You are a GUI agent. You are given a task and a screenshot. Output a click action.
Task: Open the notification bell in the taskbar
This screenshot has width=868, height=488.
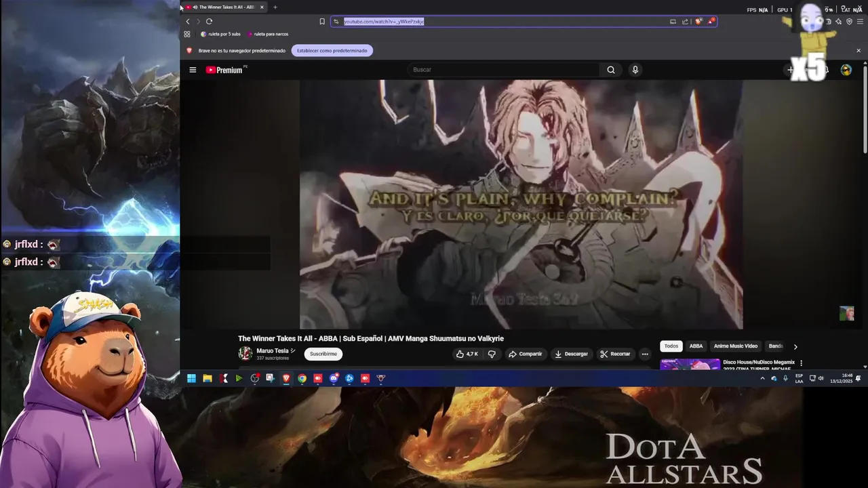click(x=858, y=378)
